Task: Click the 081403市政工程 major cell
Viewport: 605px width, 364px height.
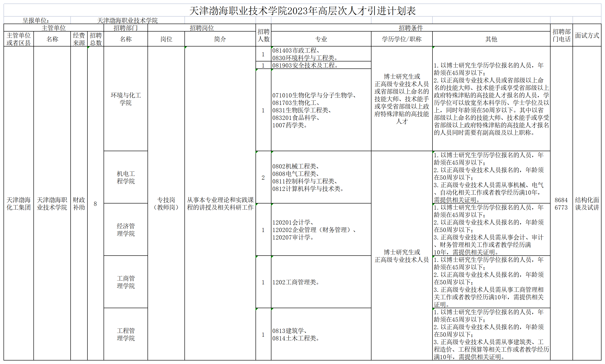Action: [x=321, y=54]
